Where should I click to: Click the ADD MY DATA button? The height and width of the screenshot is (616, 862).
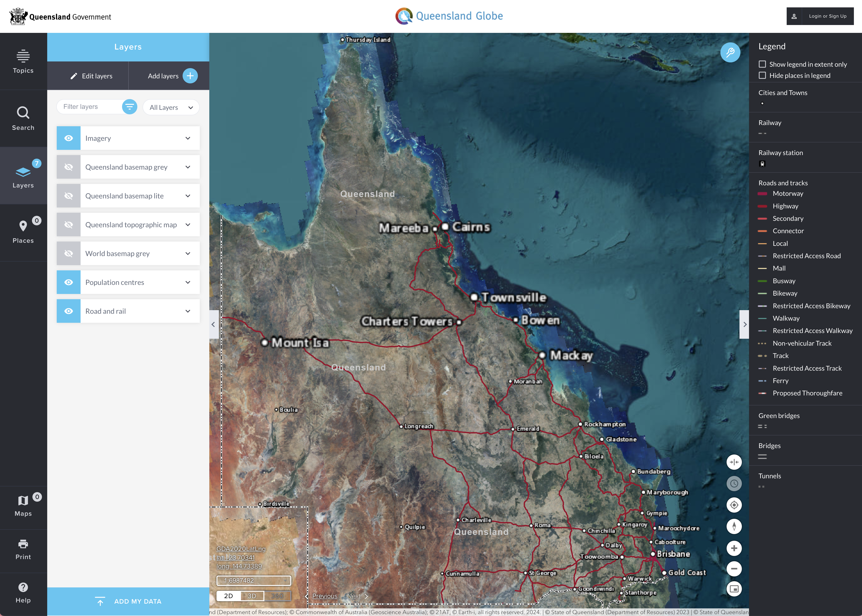point(128,601)
